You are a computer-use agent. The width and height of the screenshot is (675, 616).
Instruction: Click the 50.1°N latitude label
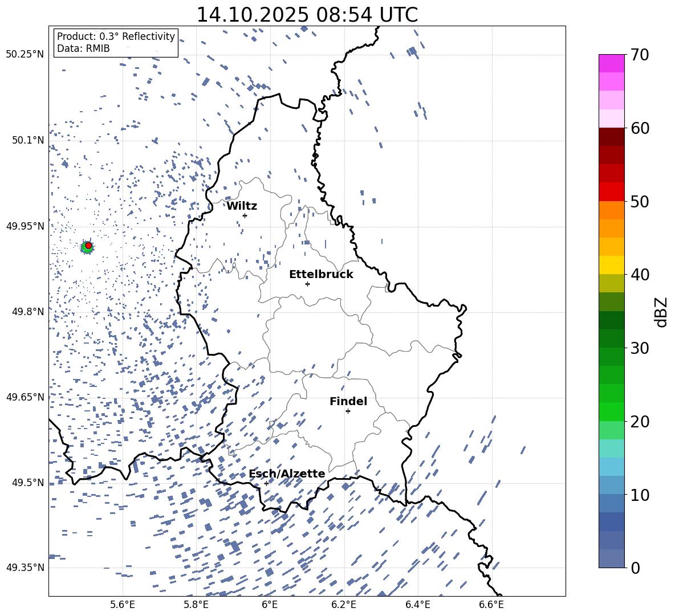28,140
